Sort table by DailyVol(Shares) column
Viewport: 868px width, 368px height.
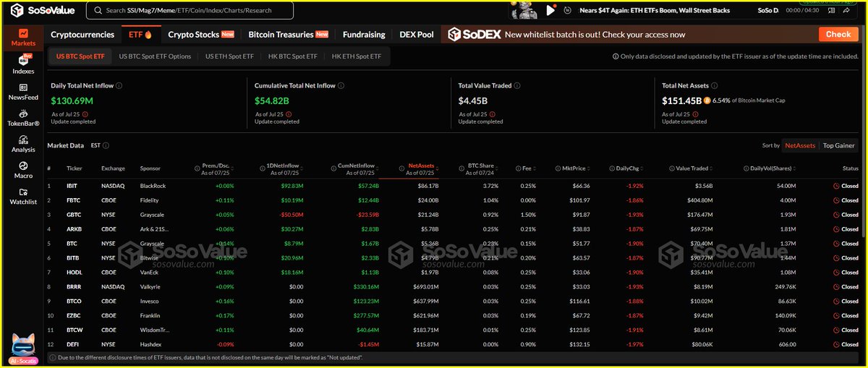771,168
